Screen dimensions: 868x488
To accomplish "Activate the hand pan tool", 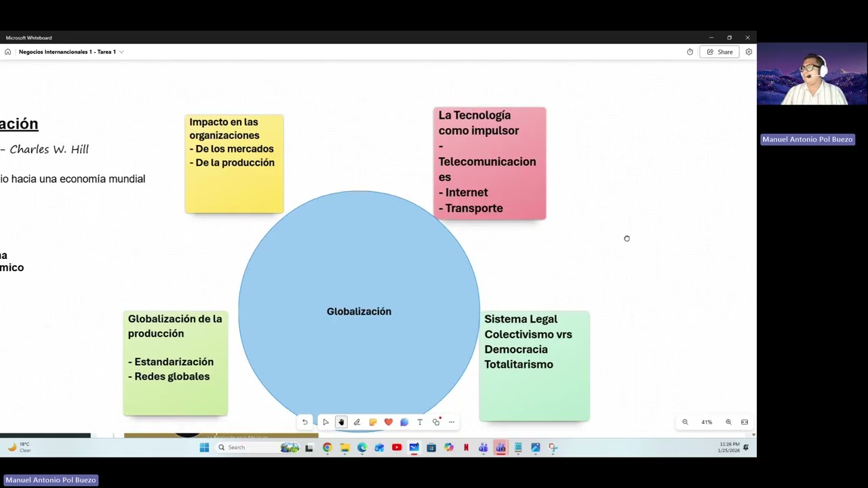I will [x=341, y=422].
